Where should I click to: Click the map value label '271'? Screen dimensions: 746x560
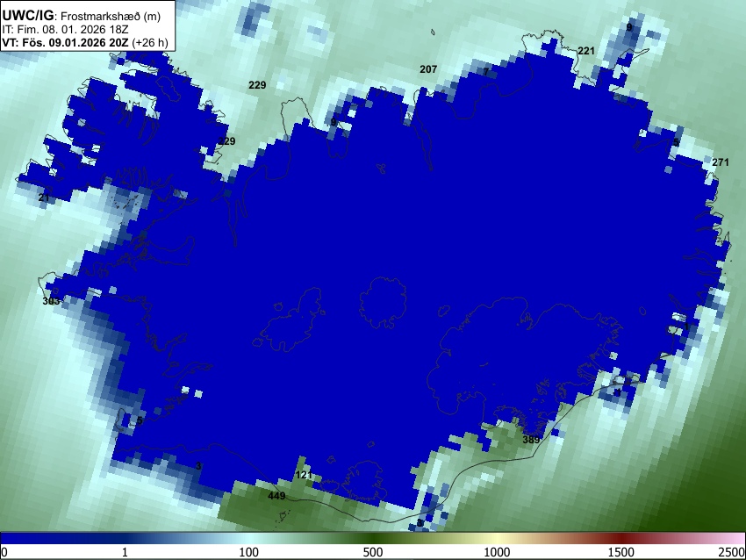721,162
